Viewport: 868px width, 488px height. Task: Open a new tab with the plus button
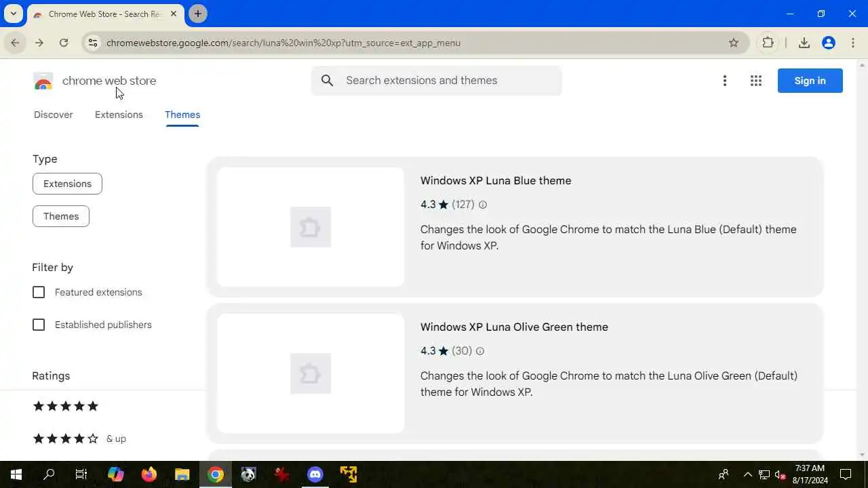[x=198, y=14]
